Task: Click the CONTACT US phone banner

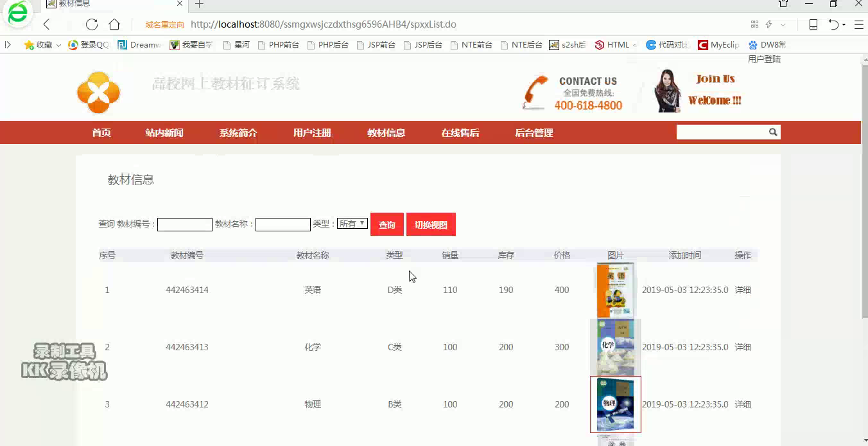Action: (x=572, y=94)
